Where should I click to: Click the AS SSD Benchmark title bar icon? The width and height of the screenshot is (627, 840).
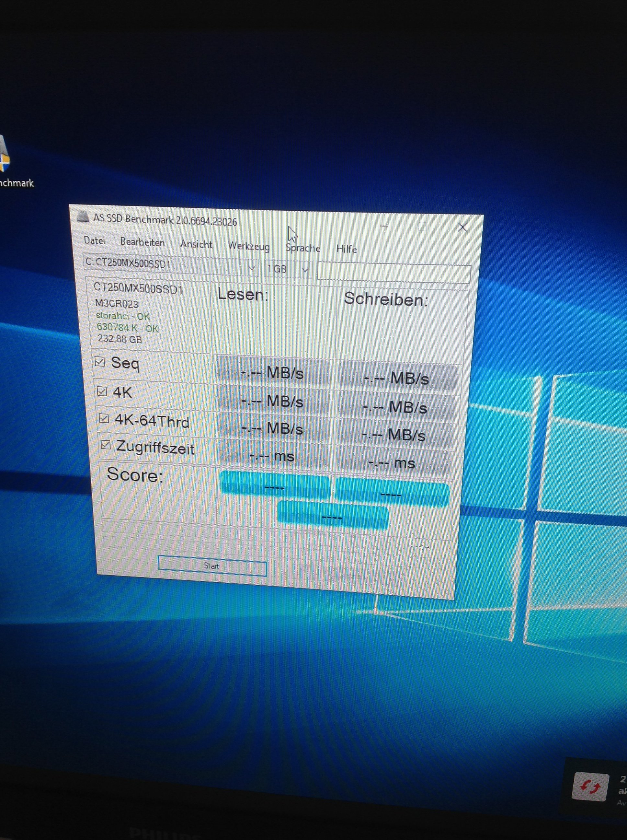point(82,216)
